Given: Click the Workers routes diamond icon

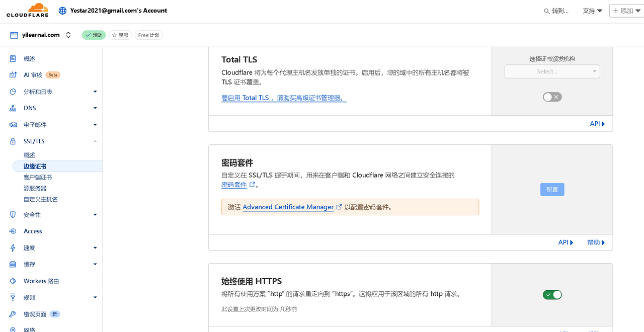Looking at the screenshot, I should [x=13, y=281].
